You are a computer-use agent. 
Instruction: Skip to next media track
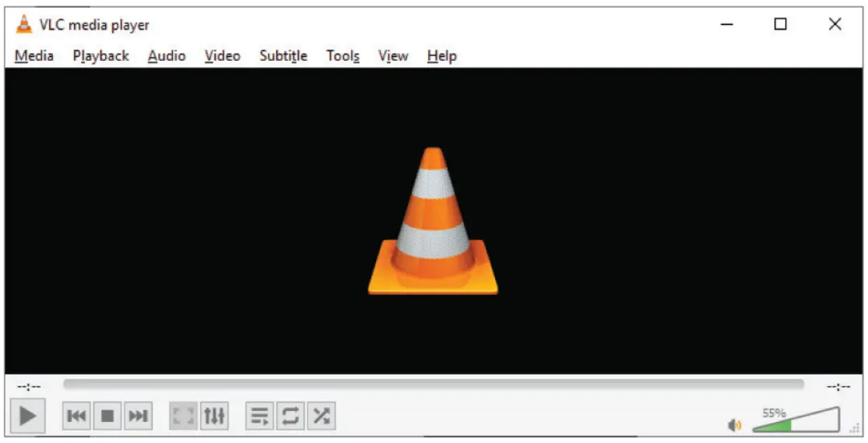click(x=138, y=416)
